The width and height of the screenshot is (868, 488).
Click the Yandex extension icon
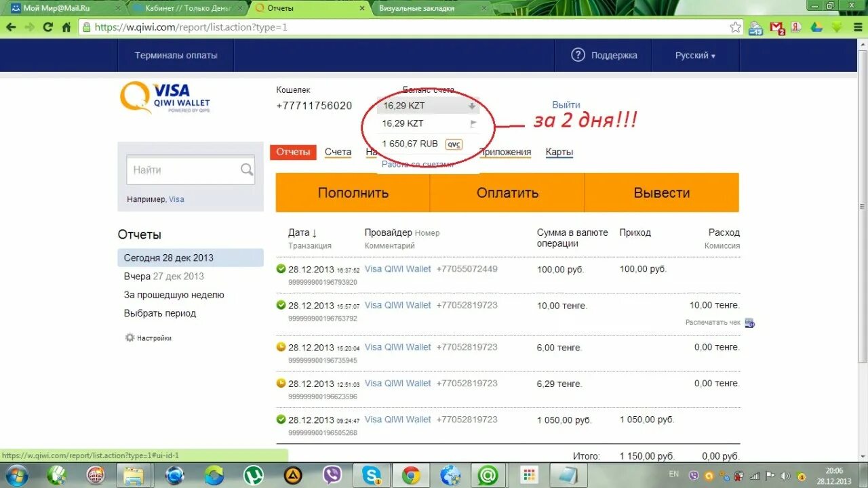coord(797,27)
